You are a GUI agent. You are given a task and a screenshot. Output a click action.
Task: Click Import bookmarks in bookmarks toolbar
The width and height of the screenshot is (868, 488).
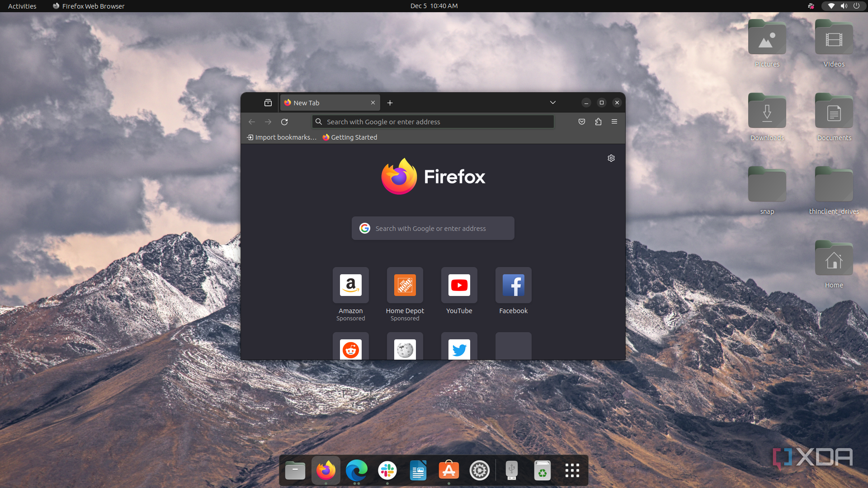point(282,137)
